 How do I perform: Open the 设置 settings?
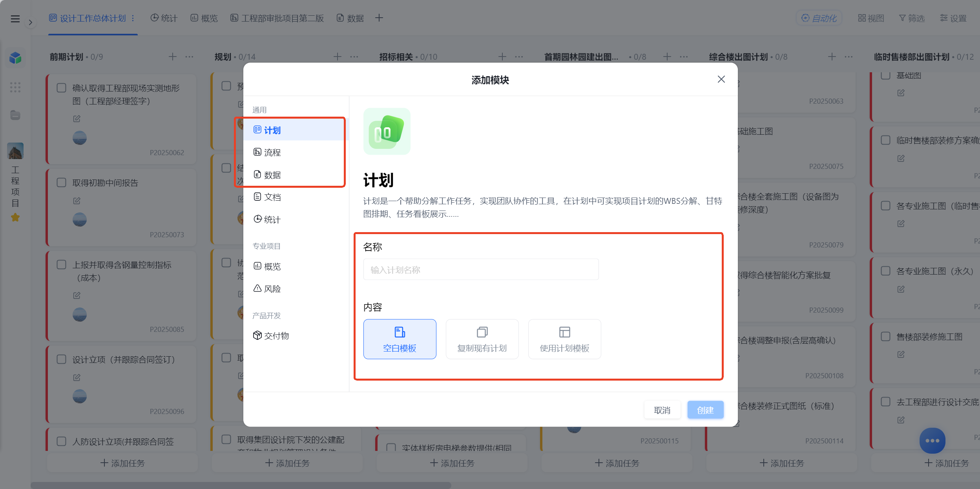tap(953, 18)
